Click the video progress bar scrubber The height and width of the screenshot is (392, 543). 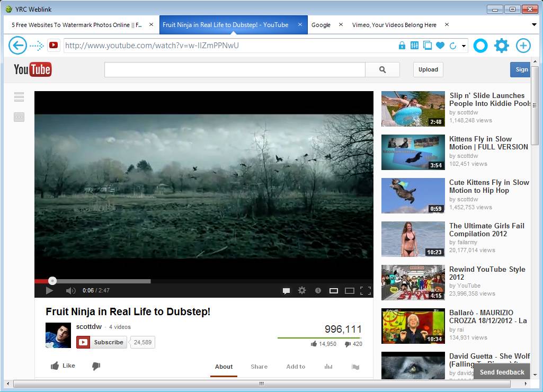tap(52, 281)
